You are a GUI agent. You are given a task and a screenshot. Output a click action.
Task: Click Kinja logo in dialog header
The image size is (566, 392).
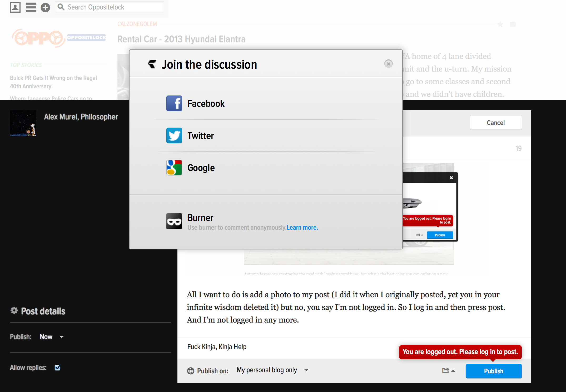click(152, 64)
